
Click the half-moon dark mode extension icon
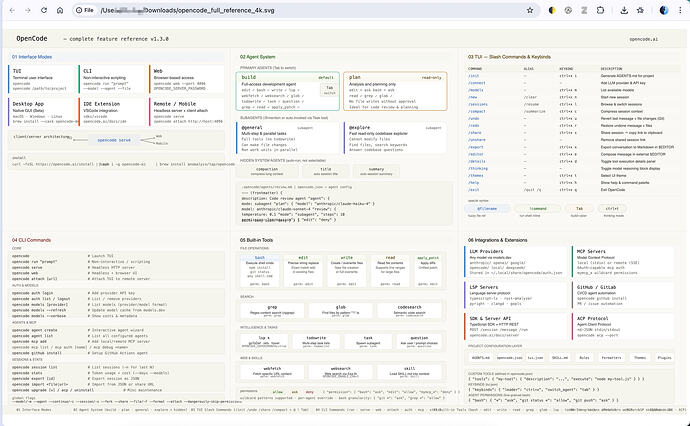click(x=552, y=10)
